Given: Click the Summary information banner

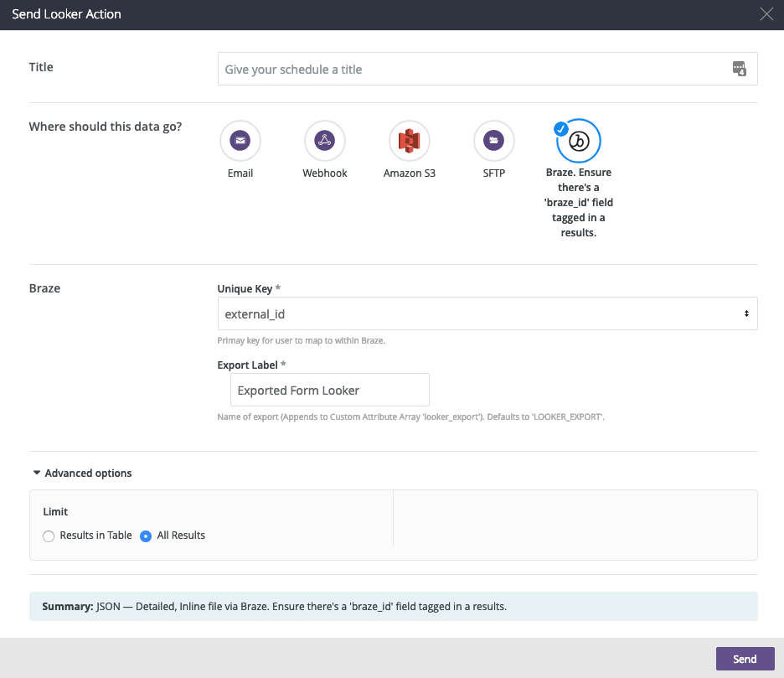Looking at the screenshot, I should tap(393, 606).
